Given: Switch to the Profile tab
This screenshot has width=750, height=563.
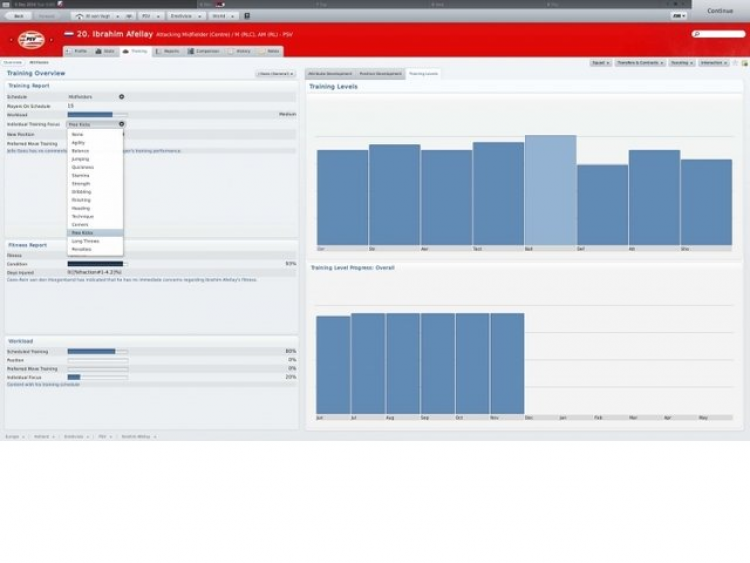Looking at the screenshot, I should coord(77,51).
